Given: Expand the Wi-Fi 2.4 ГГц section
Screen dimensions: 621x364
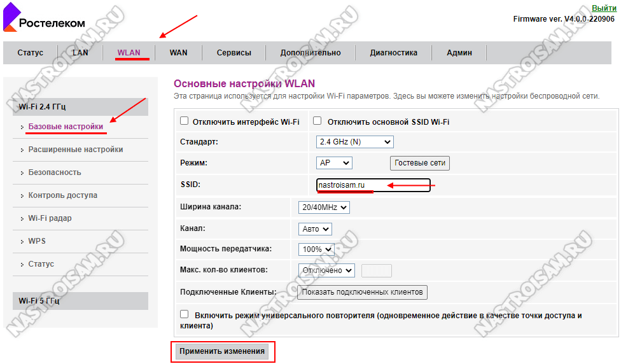Looking at the screenshot, I should (x=80, y=106).
